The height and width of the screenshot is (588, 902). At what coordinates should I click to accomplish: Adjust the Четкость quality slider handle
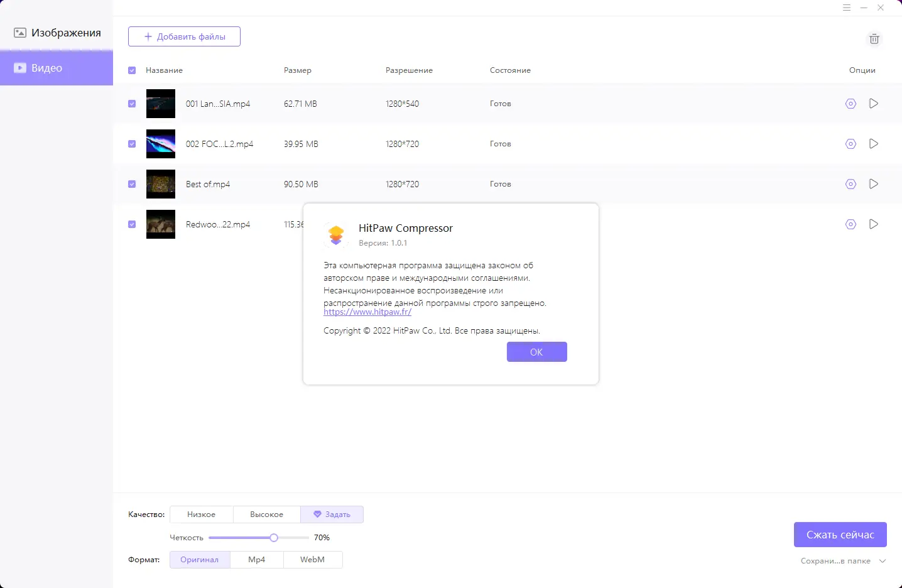274,538
